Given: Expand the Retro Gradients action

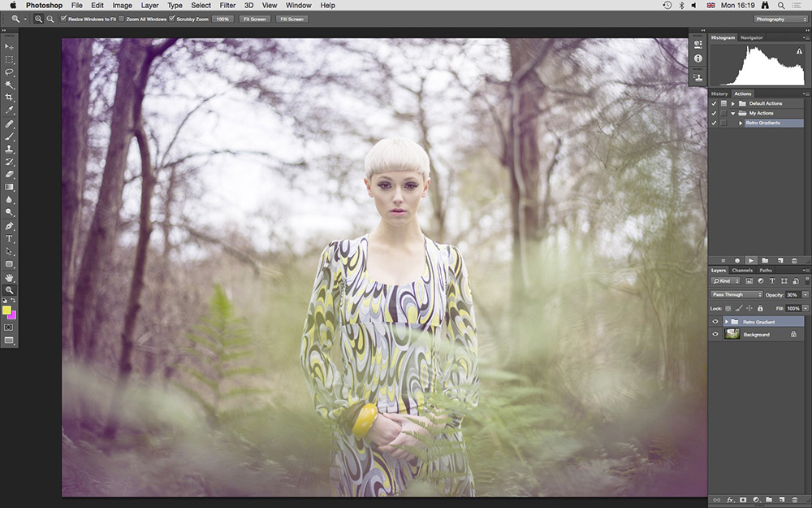Looking at the screenshot, I should pyautogui.click(x=741, y=123).
